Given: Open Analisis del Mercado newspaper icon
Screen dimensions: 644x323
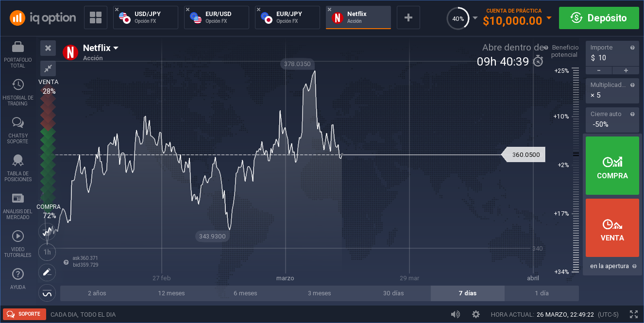Looking at the screenshot, I should (x=18, y=198).
